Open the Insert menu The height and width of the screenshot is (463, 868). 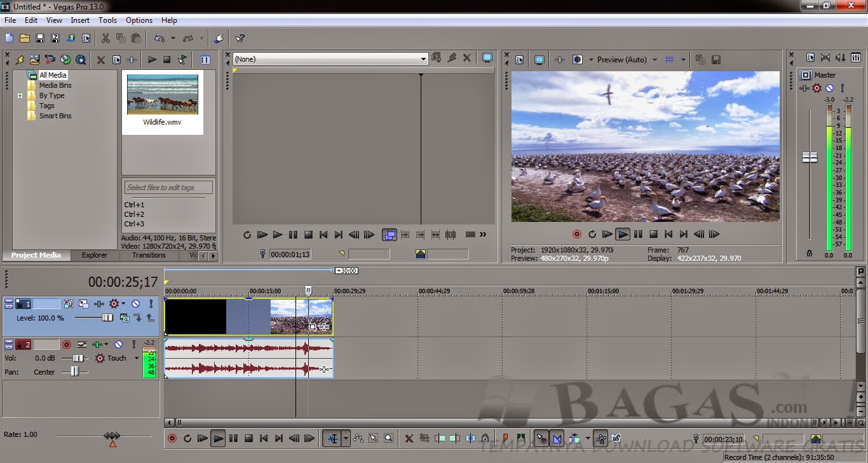click(80, 20)
